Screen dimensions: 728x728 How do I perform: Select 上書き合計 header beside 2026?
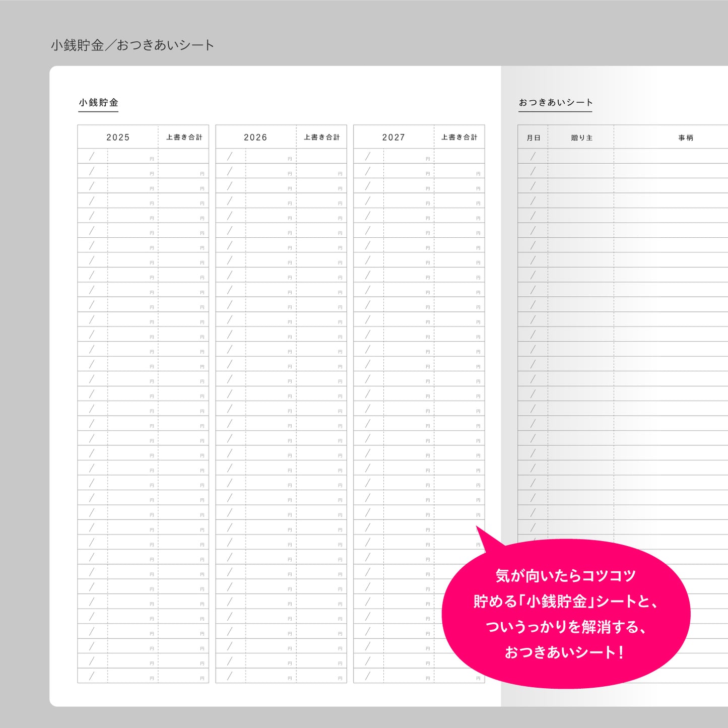click(321, 137)
